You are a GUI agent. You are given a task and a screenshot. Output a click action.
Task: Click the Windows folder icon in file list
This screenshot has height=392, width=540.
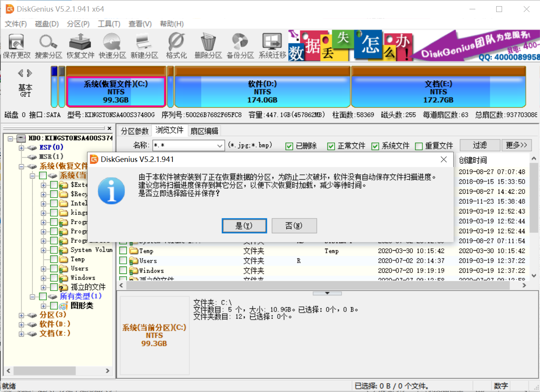click(x=134, y=270)
